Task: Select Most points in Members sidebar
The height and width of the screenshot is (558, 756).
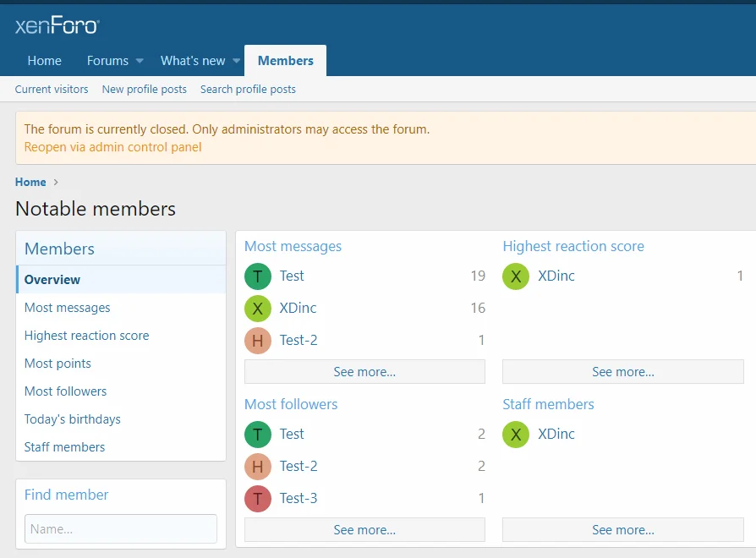Action: (x=58, y=364)
